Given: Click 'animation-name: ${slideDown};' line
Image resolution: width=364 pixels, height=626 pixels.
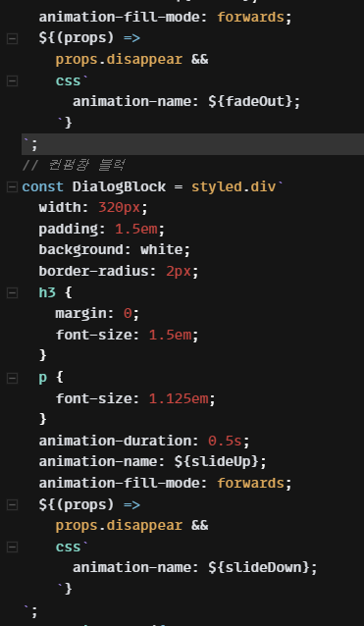Looking at the screenshot, I should click(195, 567).
